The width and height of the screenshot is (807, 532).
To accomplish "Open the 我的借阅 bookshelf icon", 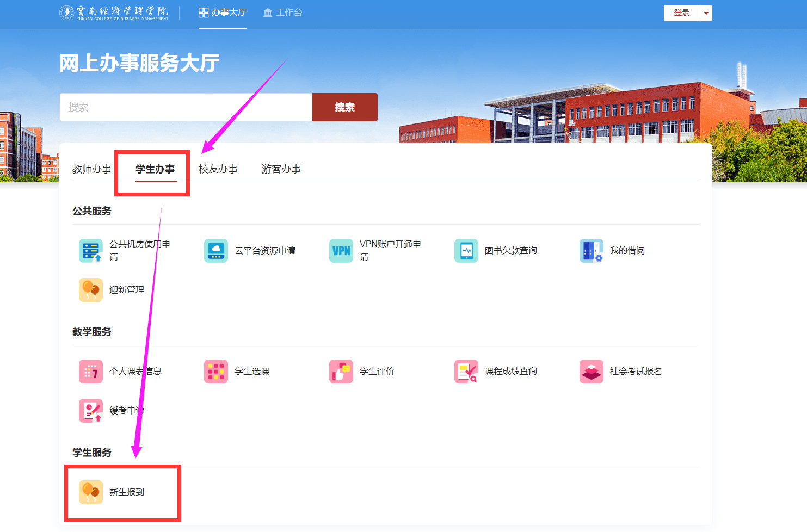I will [x=591, y=251].
